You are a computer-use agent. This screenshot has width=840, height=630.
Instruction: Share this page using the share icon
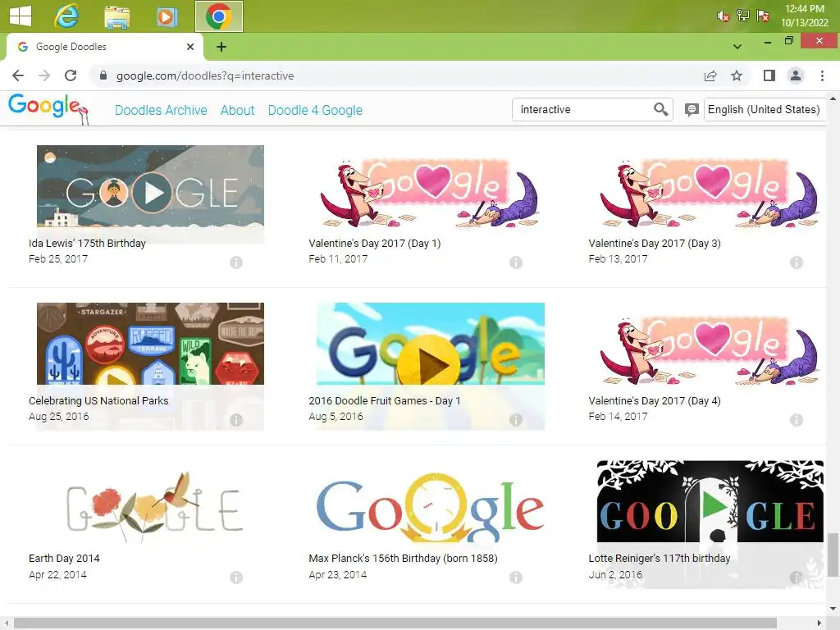pyautogui.click(x=710, y=75)
